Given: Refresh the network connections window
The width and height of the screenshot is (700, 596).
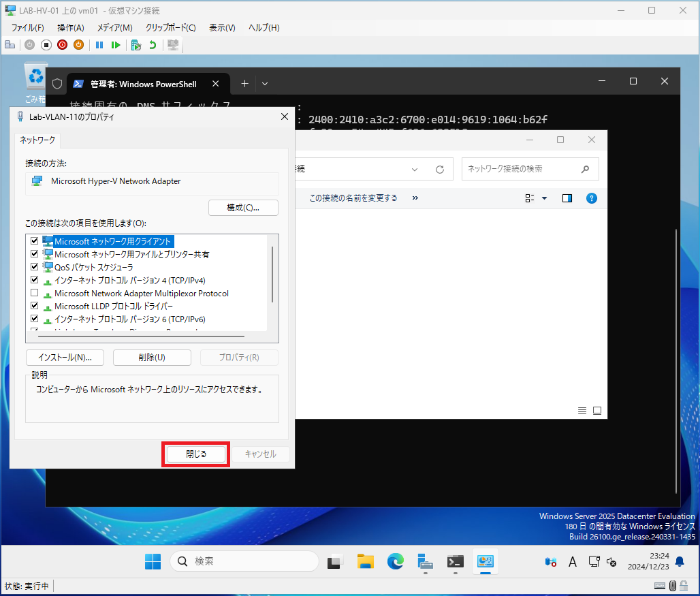Looking at the screenshot, I should coord(440,169).
